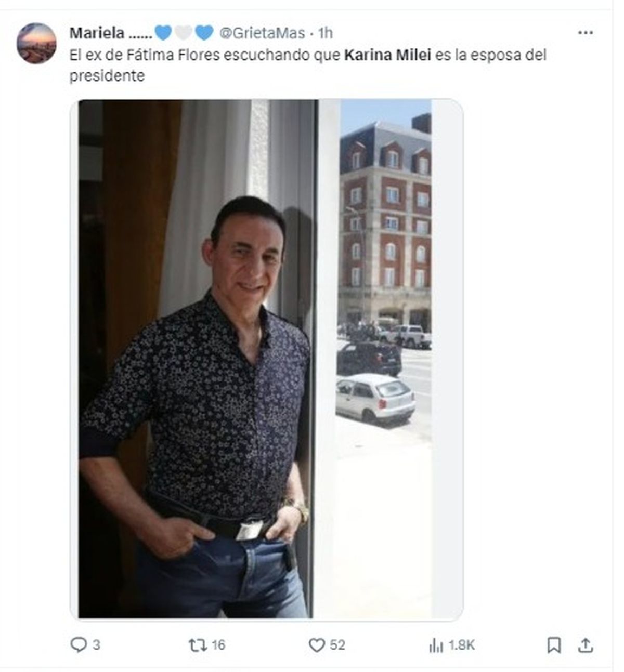Open the three-dot more options menu

coord(586,32)
